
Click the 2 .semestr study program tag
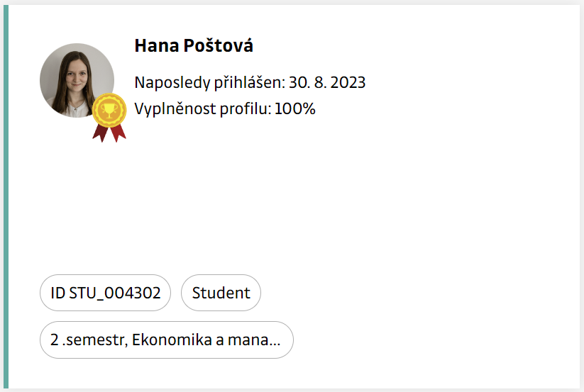point(166,340)
